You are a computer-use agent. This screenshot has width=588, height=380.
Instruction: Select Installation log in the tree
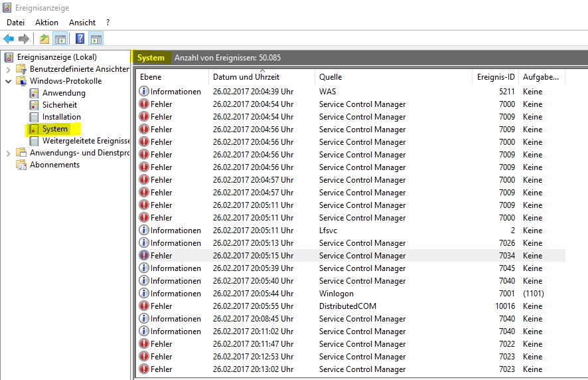(x=62, y=117)
